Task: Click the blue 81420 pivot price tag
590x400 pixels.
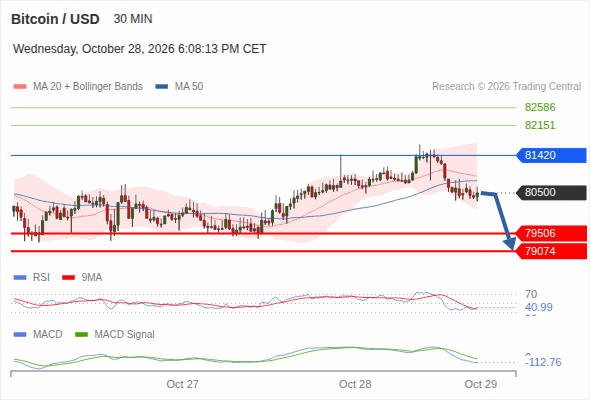Action: (551, 155)
